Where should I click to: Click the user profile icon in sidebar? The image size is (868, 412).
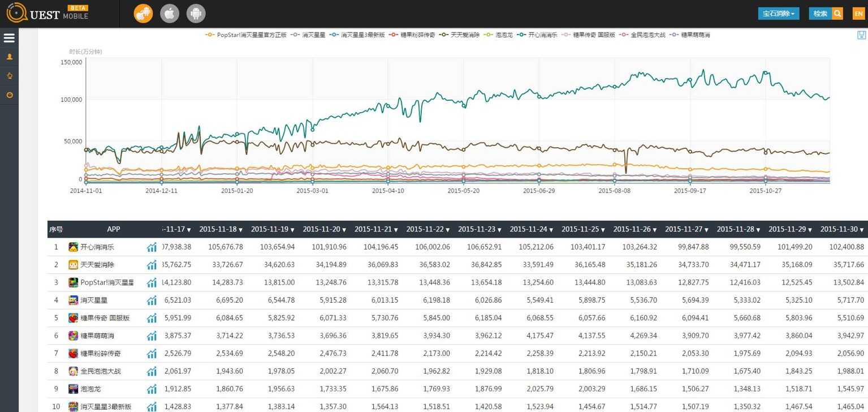coord(9,57)
